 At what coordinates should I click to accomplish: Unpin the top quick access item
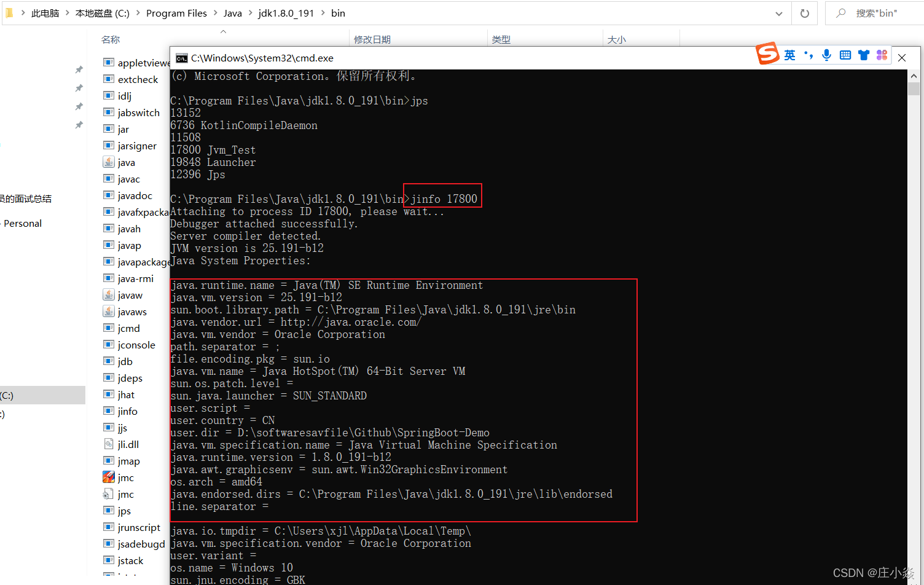click(x=79, y=69)
